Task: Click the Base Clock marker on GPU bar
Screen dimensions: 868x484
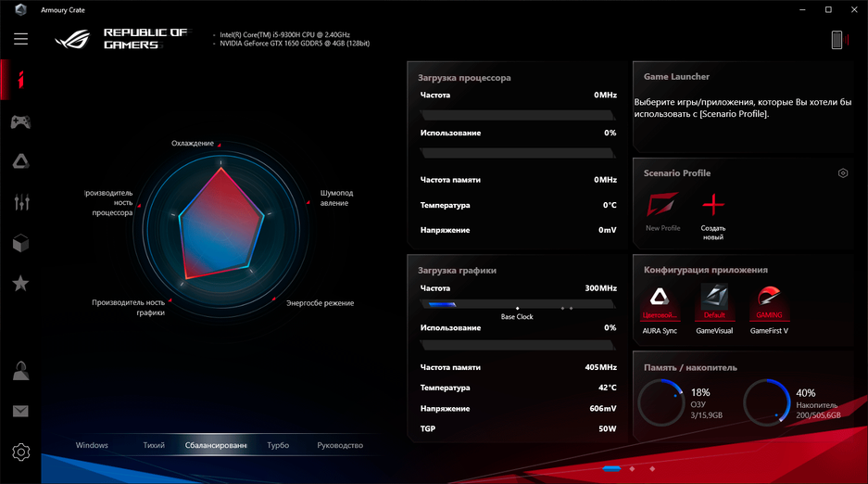Action: coord(517,309)
